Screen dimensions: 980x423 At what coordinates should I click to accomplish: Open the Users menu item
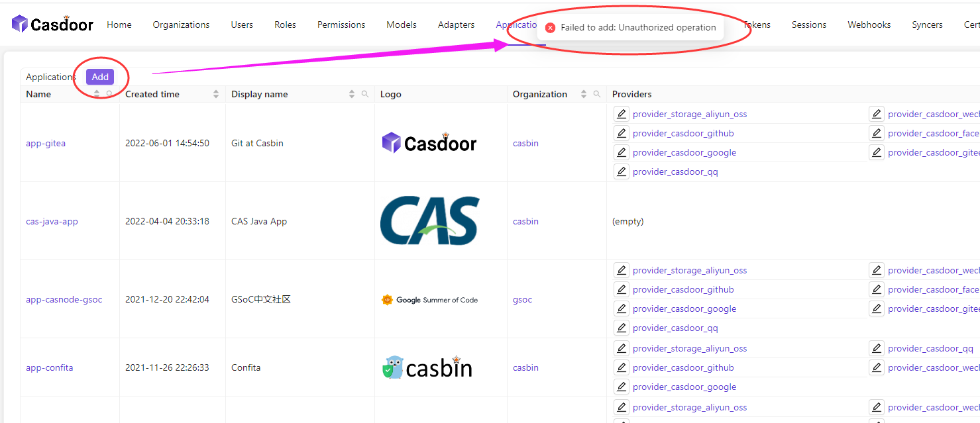coord(241,24)
